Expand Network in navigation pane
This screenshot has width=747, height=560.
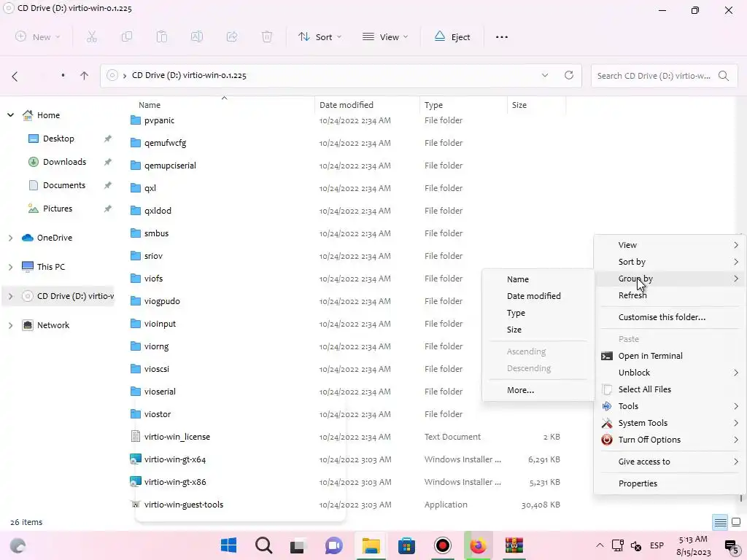pyautogui.click(x=10, y=325)
